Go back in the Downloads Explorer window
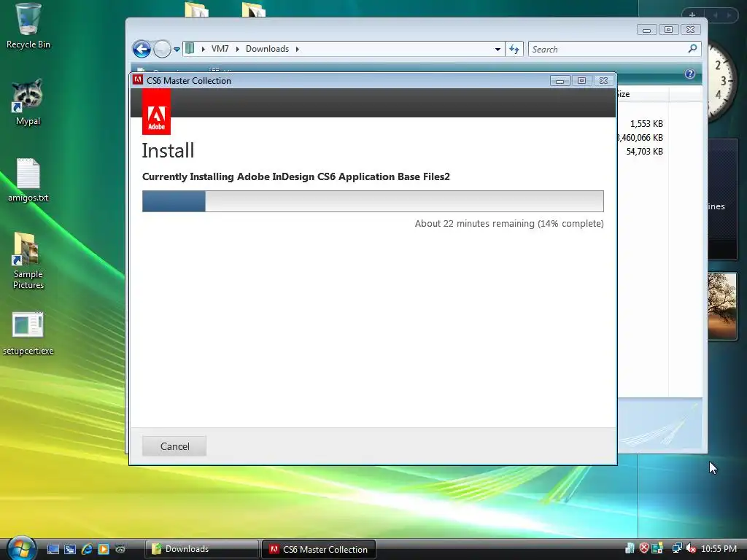The image size is (747, 560). [x=142, y=49]
